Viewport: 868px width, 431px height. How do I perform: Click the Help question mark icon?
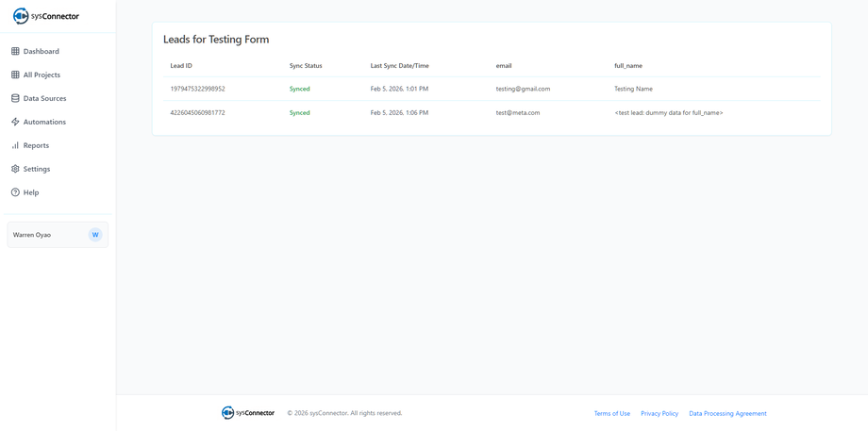[x=15, y=192]
